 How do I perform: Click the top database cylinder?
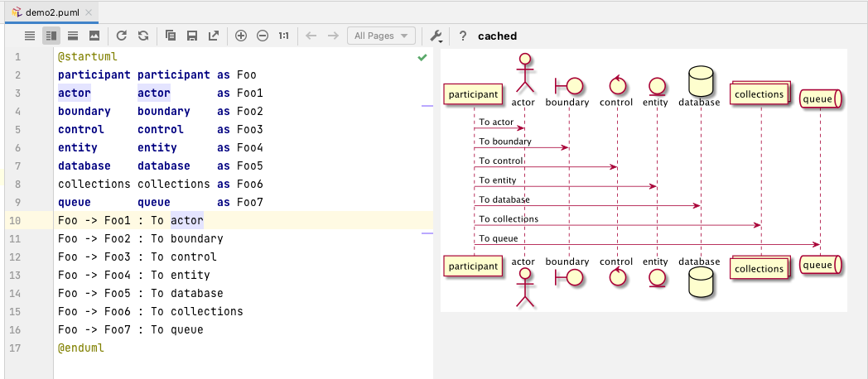(x=700, y=80)
